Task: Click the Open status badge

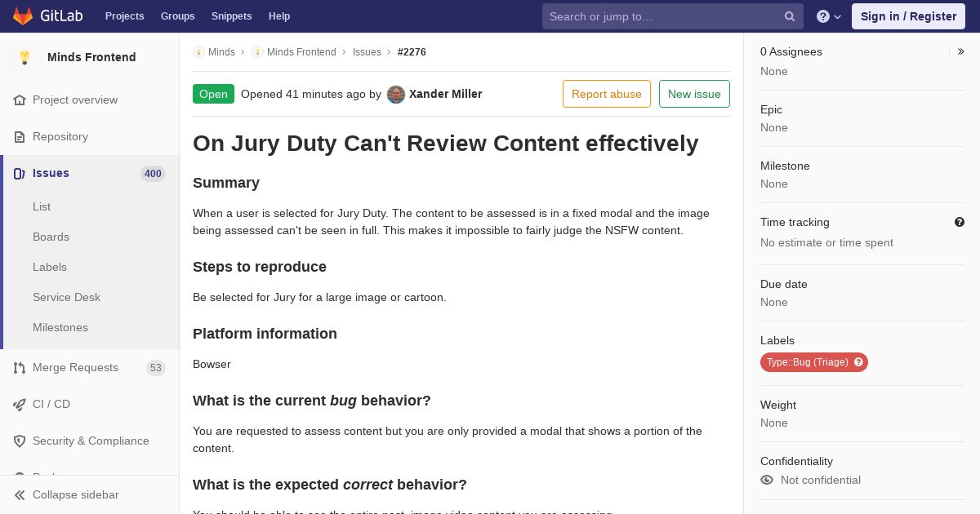Action: point(213,94)
